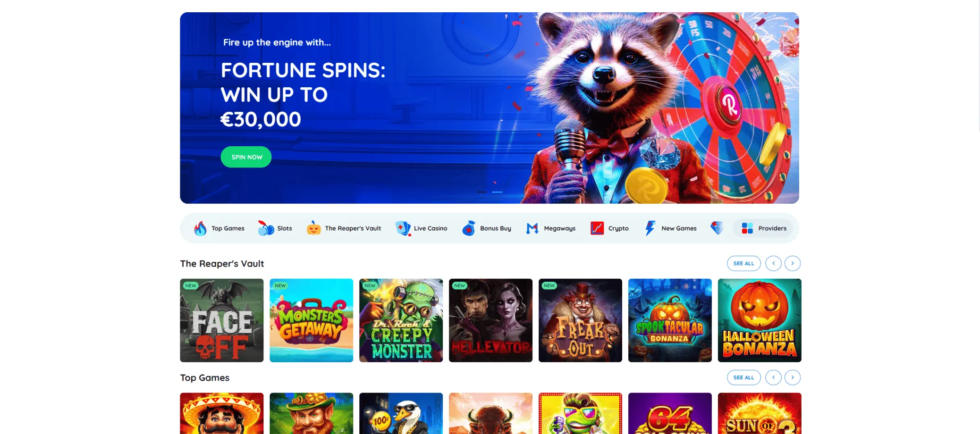Select the Bonus Buy bag icon
Screen dimensions: 980x434
[x=469, y=228]
